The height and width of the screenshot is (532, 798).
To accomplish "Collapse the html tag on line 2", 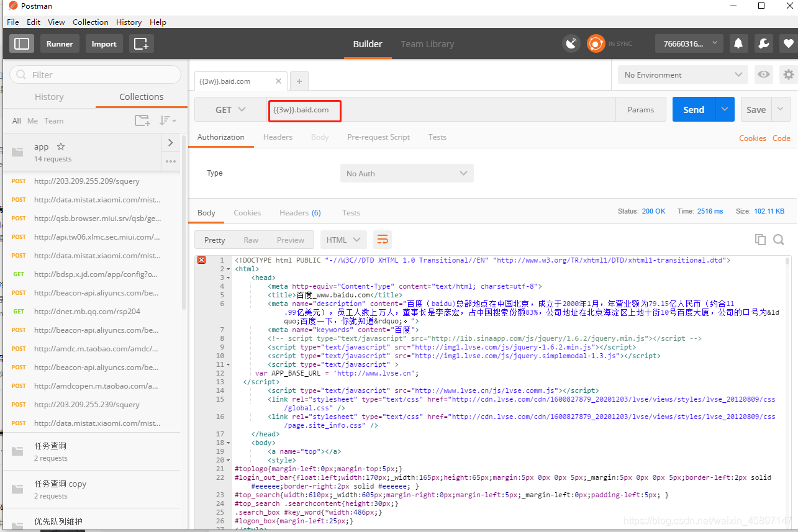I will 229,269.
